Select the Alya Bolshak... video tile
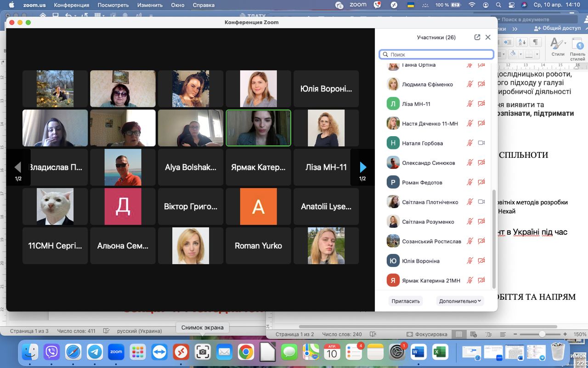This screenshot has height=368, width=588. (191, 167)
